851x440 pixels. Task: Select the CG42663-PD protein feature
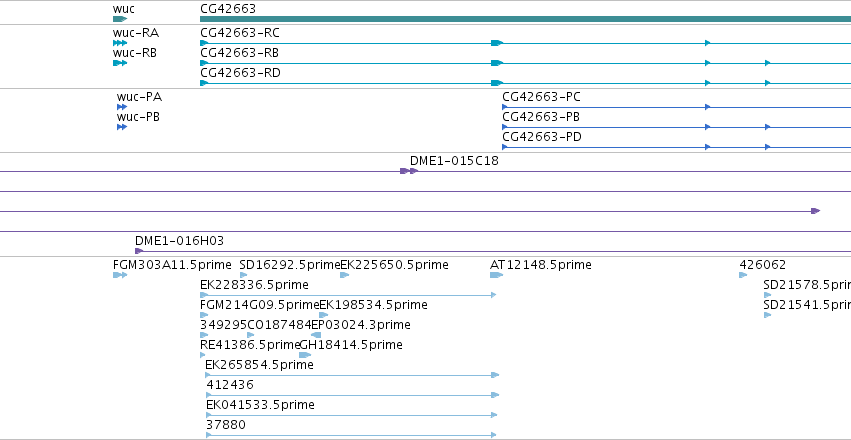pos(676,147)
